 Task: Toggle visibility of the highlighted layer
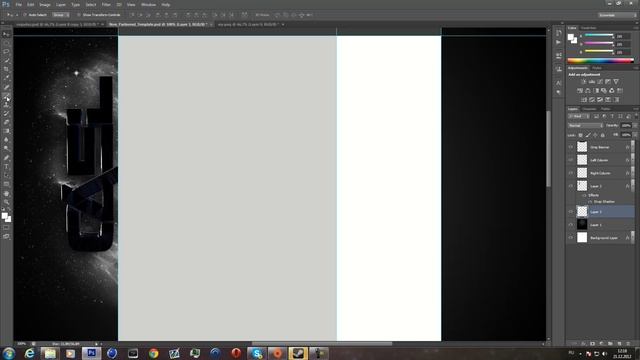click(x=571, y=212)
